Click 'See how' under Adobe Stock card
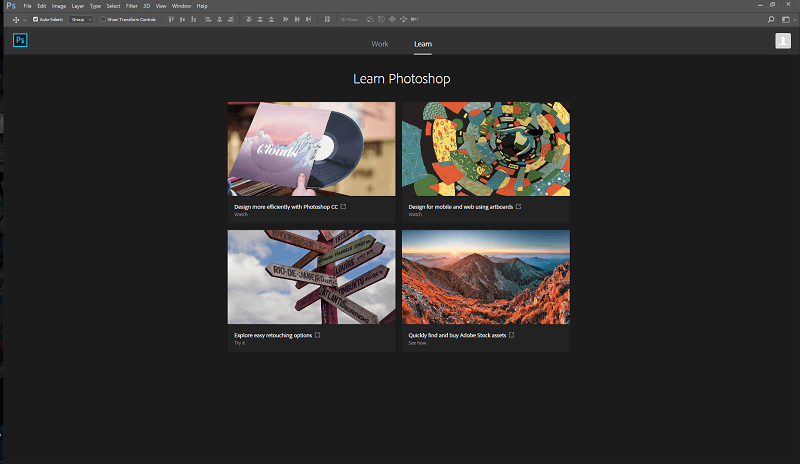 click(x=417, y=343)
